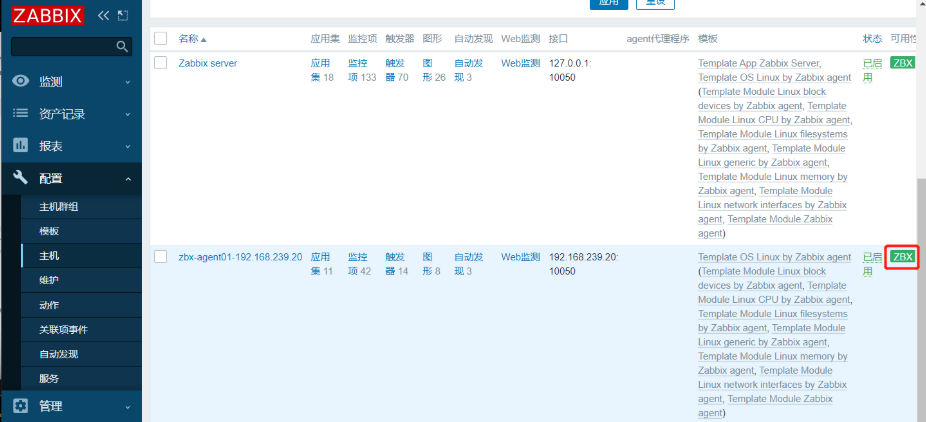Open 触发器 14 for zbx-agent01
The width and height of the screenshot is (926, 422).
(397, 264)
